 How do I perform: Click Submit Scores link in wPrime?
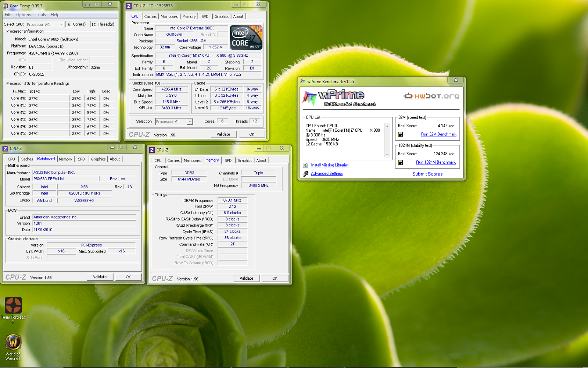(427, 174)
